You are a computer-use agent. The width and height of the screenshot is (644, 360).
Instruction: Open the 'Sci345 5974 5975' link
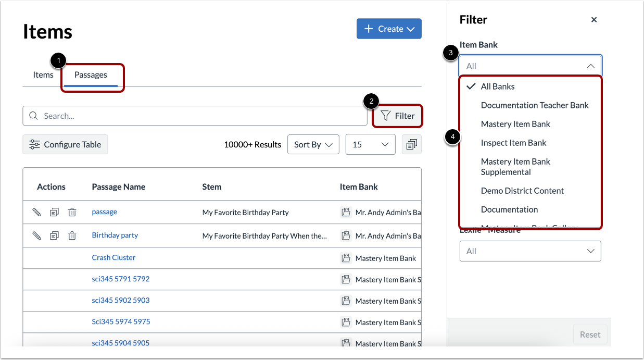pos(121,321)
